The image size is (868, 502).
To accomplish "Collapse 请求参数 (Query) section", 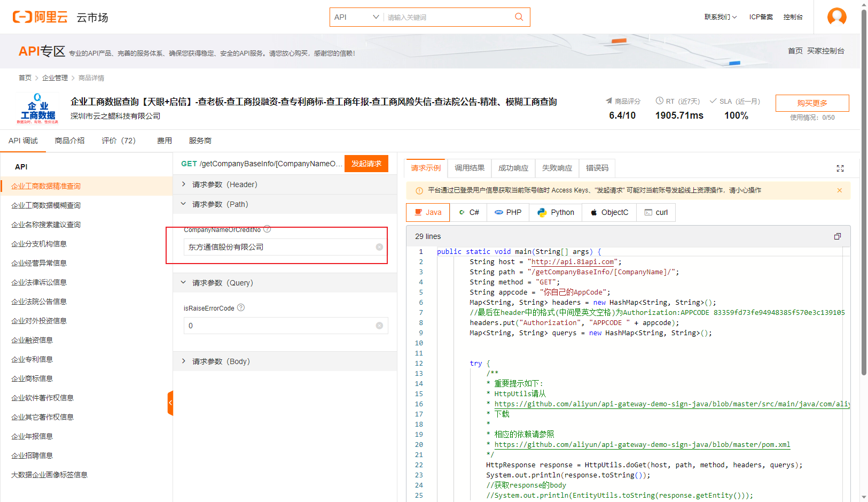I will 285,283.
